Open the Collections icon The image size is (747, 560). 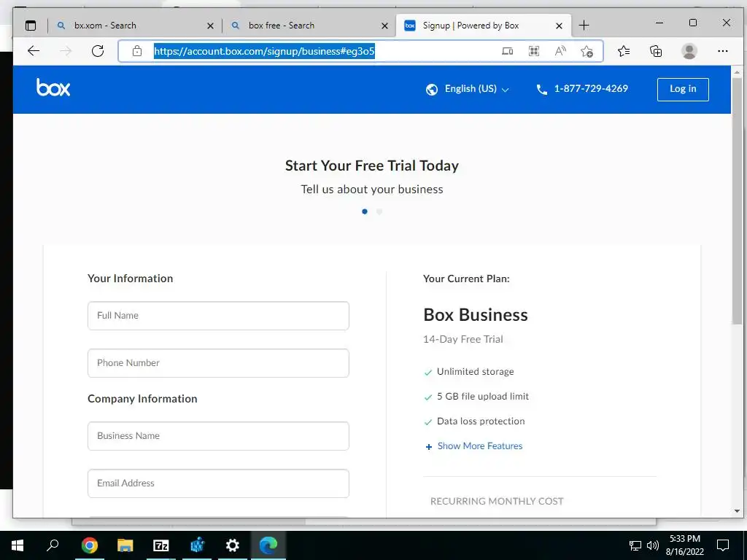[656, 51]
